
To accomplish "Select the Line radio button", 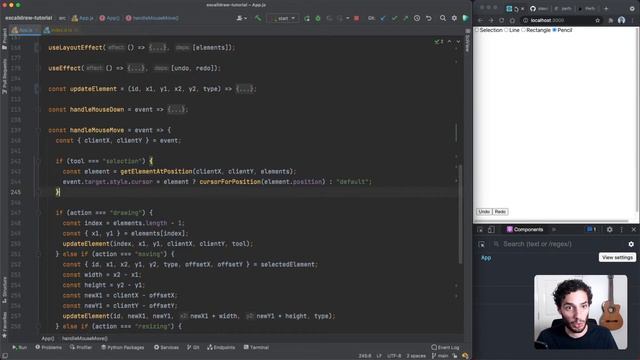I will click(507, 30).
